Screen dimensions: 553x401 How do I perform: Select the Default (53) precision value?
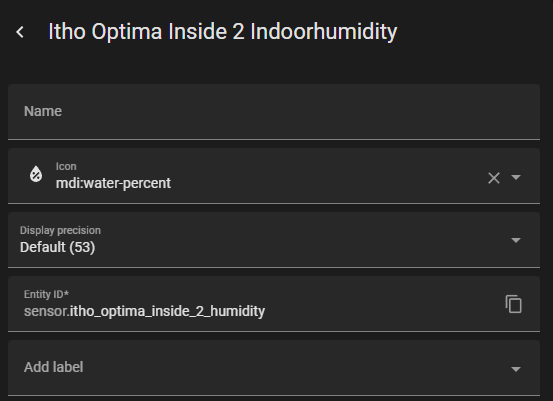point(57,247)
